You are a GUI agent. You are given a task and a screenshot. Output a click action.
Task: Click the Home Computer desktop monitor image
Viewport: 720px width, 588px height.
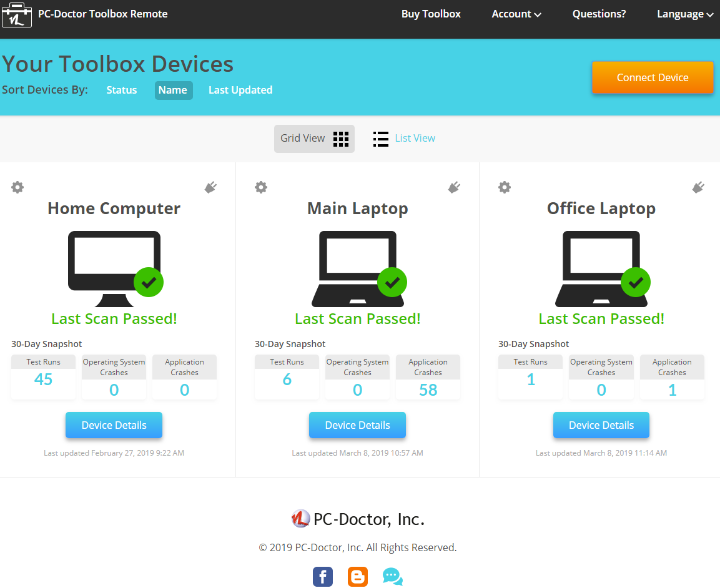click(x=115, y=269)
